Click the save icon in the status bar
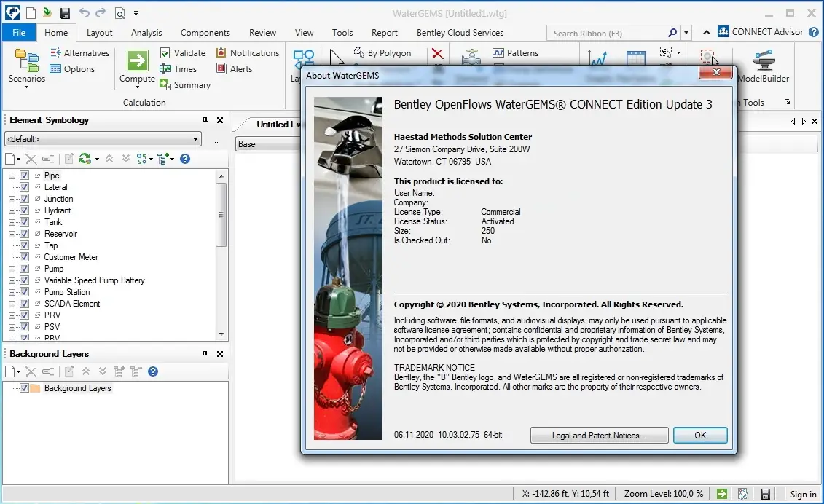The width and height of the screenshot is (824, 504). pyautogui.click(x=765, y=494)
